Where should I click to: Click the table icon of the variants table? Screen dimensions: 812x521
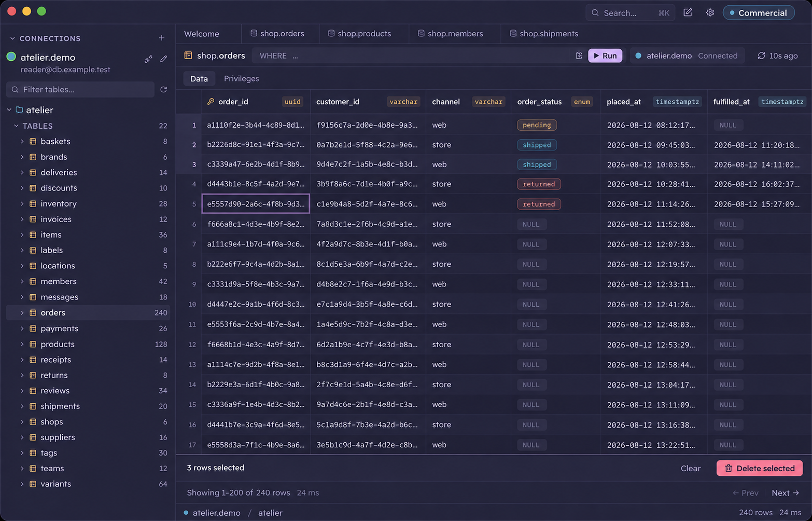33,484
